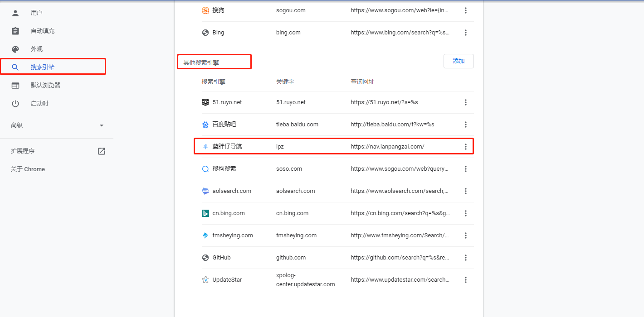Select the Bing globe icon
Screen dimensions: 644x317
tap(205, 32)
